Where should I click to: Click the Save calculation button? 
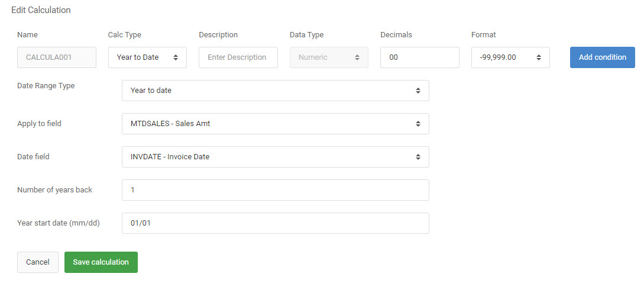pyautogui.click(x=101, y=262)
